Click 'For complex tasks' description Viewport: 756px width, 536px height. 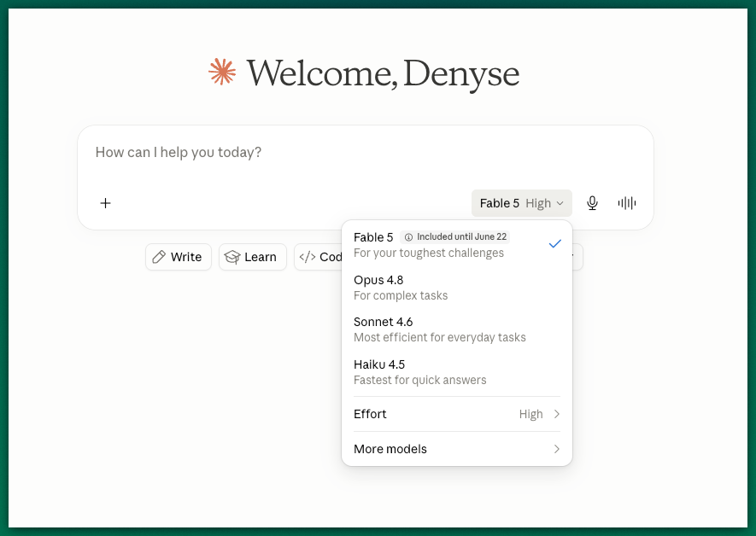pos(401,295)
